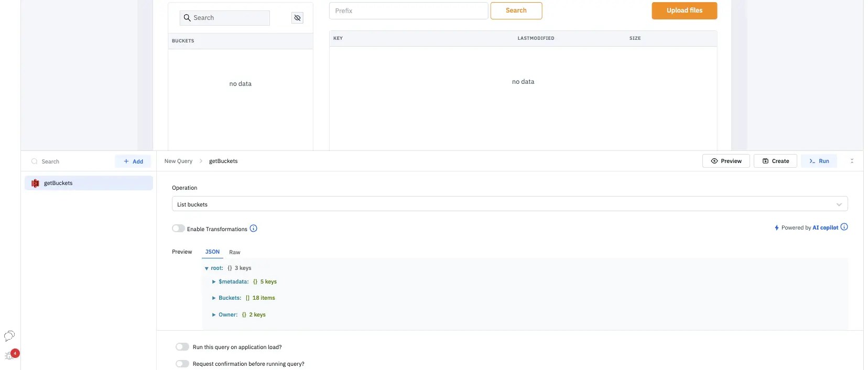Click the Preview query button
Image resolution: width=868 pixels, height=370 pixels.
tap(726, 161)
